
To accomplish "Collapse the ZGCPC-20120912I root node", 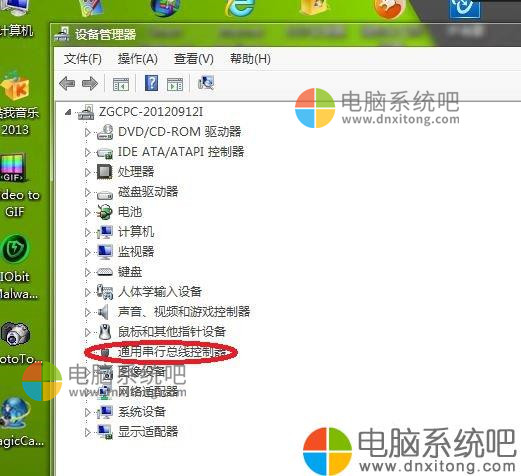I will click(x=68, y=112).
